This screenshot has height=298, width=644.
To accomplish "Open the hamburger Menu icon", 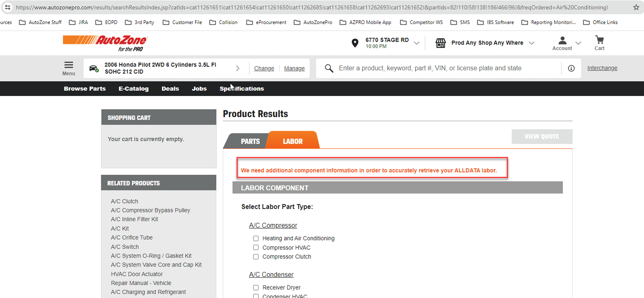I will (68, 65).
